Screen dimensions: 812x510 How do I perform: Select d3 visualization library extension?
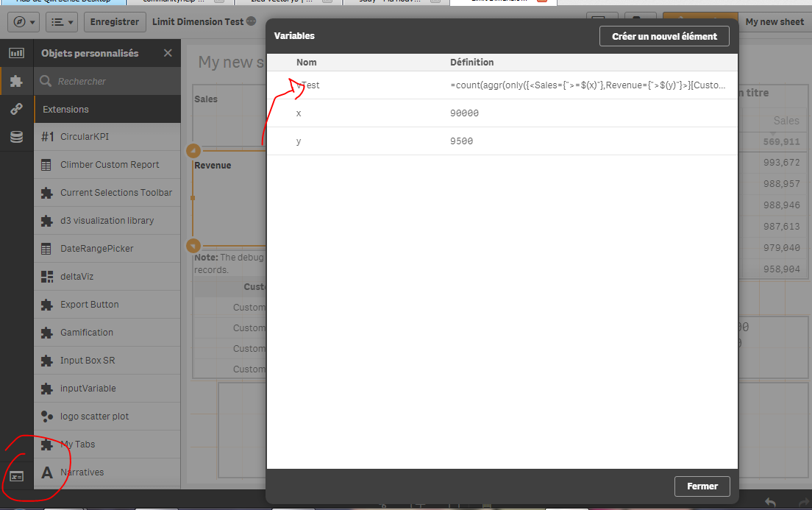(x=107, y=221)
